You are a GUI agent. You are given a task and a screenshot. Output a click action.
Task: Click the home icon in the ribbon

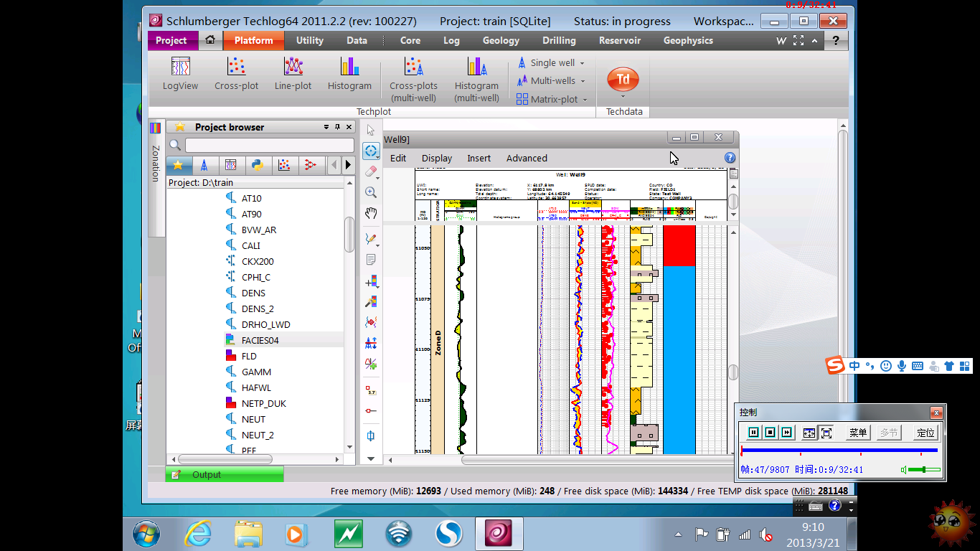pyautogui.click(x=209, y=40)
